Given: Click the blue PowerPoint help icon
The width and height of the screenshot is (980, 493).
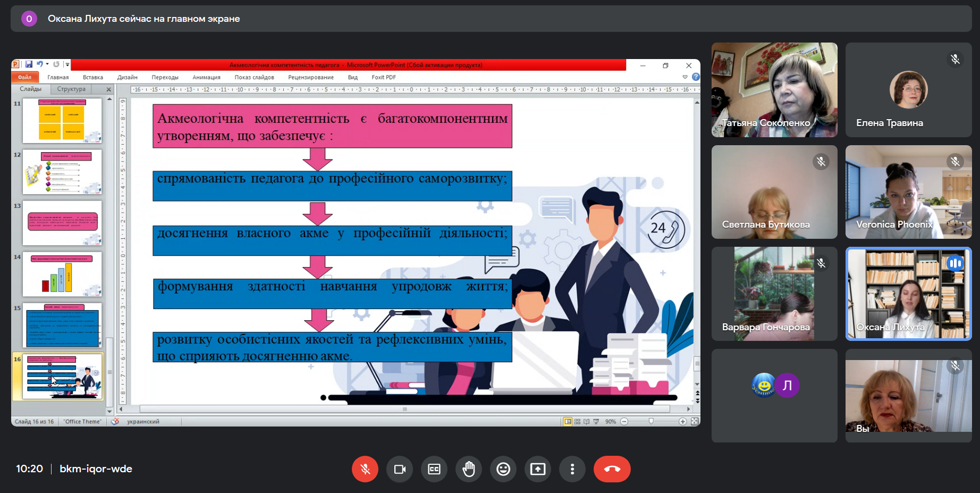Looking at the screenshot, I should pyautogui.click(x=696, y=77).
